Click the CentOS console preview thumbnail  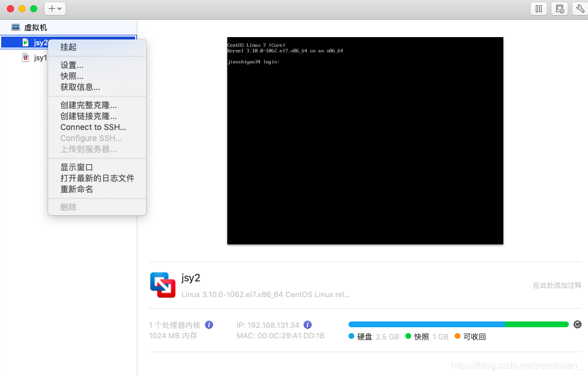click(365, 141)
